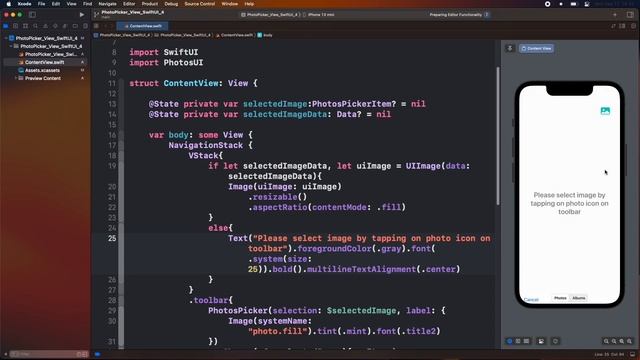Open the Source Control navigator icon

[16, 26]
